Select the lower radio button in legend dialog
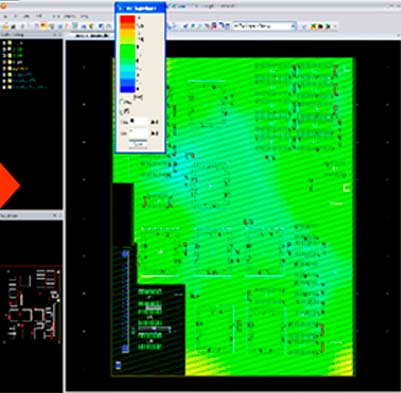Image resolution: width=401 pixels, height=393 pixels. 123,111
